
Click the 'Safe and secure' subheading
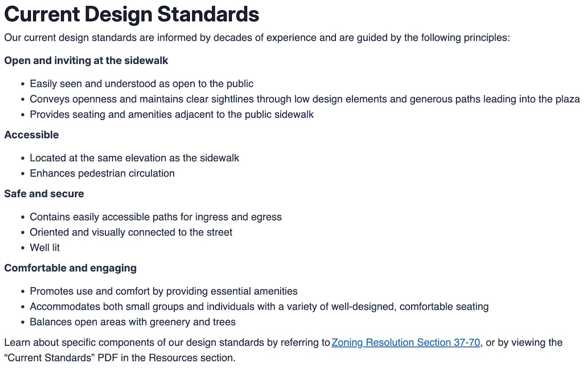click(x=44, y=194)
